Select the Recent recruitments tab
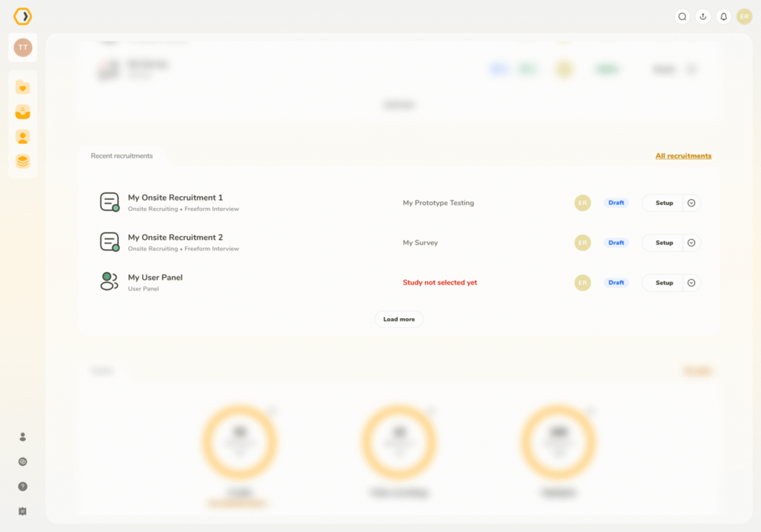This screenshot has height=532, width=761. [122, 156]
